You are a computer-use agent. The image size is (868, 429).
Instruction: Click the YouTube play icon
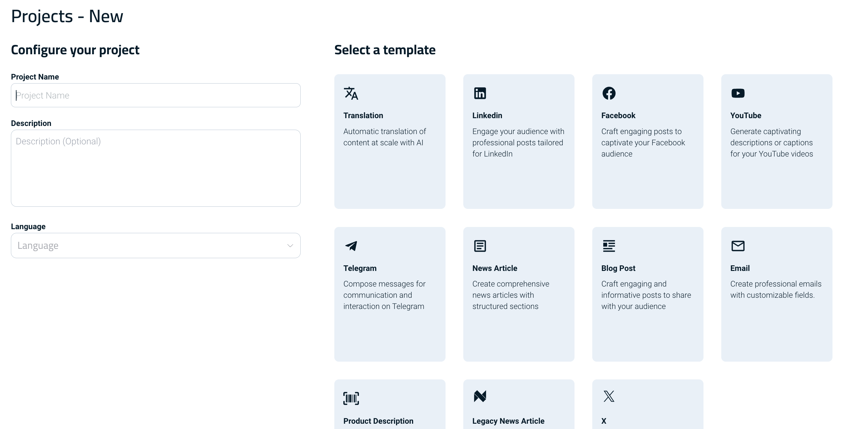(738, 93)
